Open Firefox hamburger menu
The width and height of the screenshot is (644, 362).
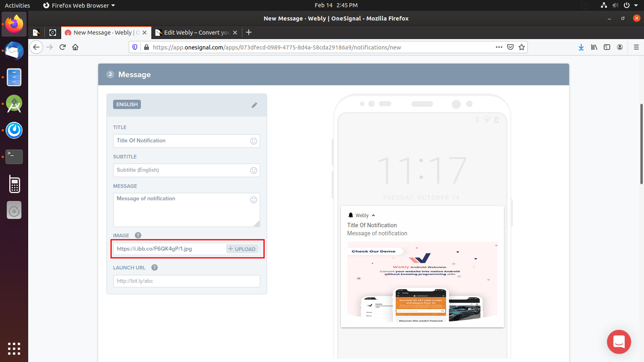click(x=636, y=47)
